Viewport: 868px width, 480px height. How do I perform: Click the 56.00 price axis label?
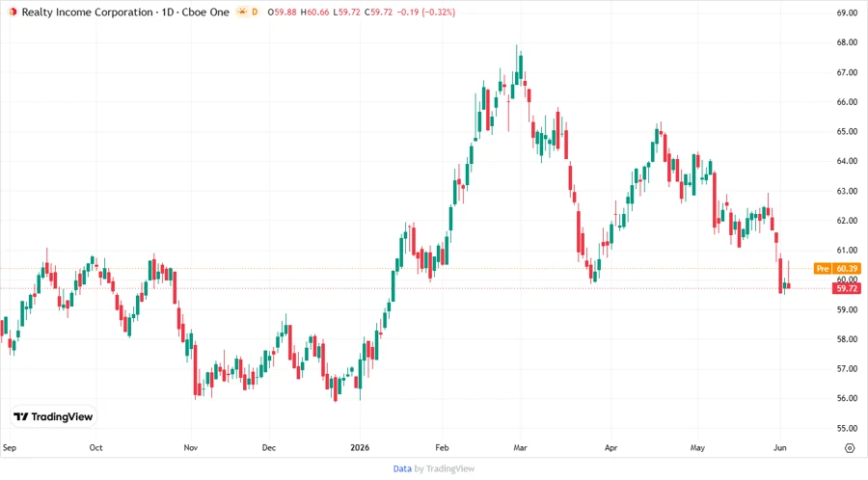click(847, 398)
